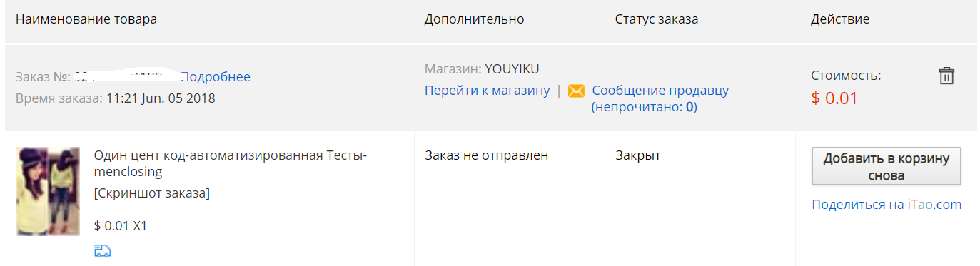Share via the Поделиться на iTao.com link
Image resolution: width=980 pixels, height=266 pixels.
[886, 205]
